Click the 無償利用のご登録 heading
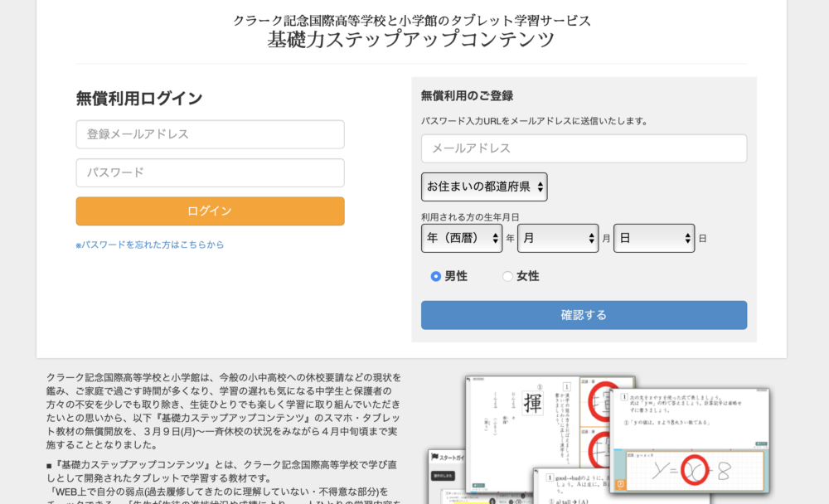Screen dimensions: 829x504 click(467, 95)
